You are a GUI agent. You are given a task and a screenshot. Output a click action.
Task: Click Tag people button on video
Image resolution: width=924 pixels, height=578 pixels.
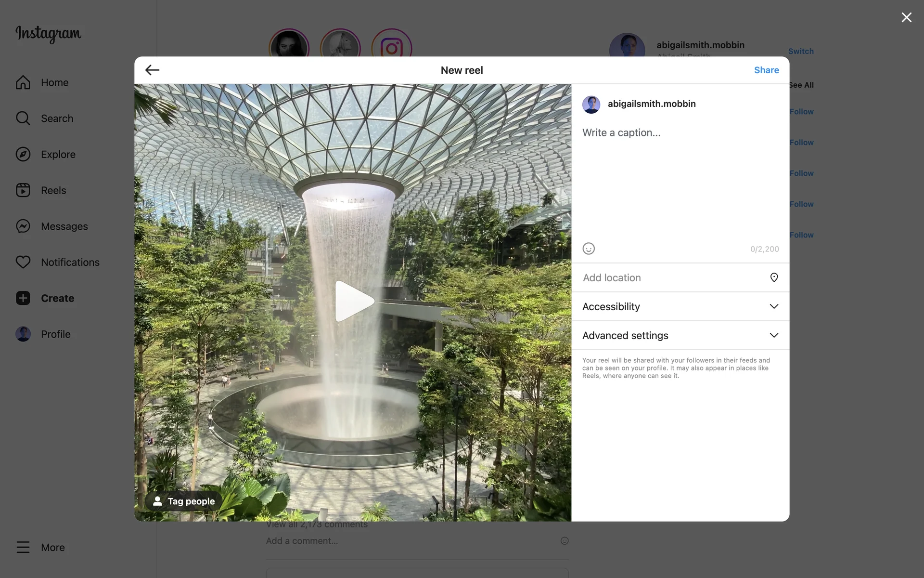pos(184,501)
